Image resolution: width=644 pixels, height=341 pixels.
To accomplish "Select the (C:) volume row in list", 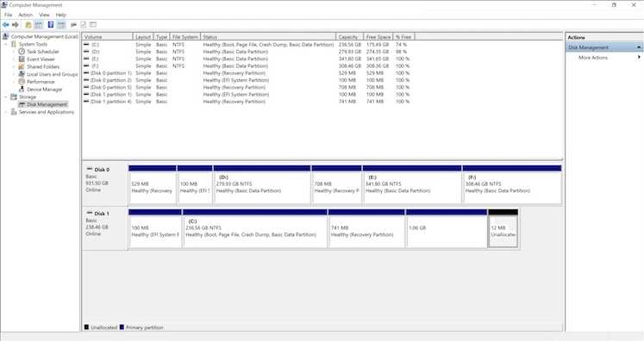I will (248, 44).
